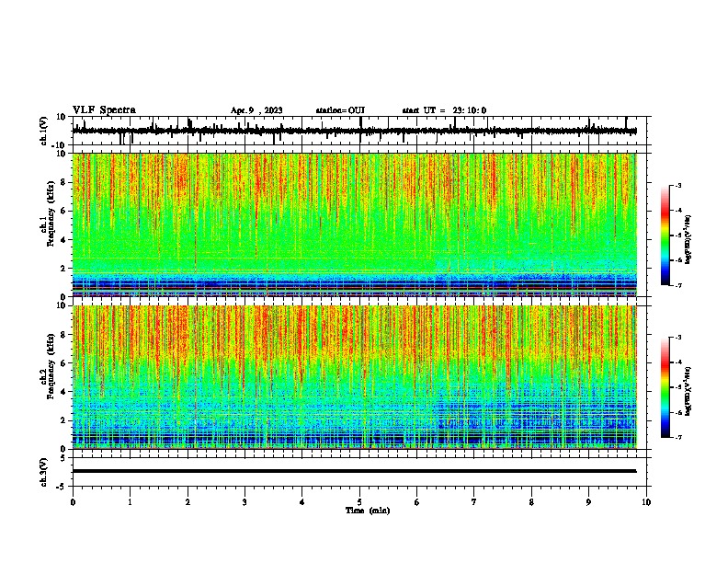Select the "Apr. 9 , 2023" date label
728x563 pixels.
(256, 110)
